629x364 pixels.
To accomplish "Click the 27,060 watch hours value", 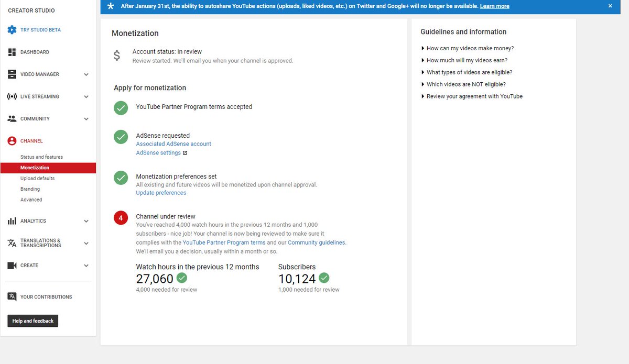I will pos(155,279).
